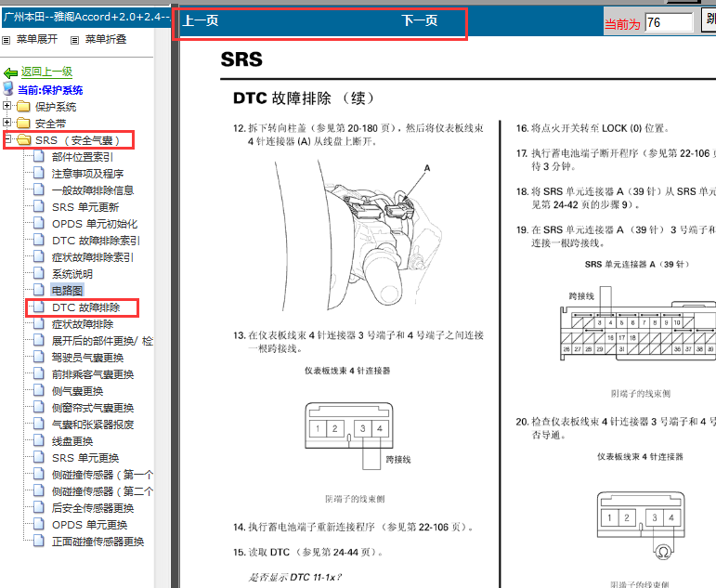Click document icon beside DTC 故障排除索引
Screen dimensions: 716x588
pos(39,241)
